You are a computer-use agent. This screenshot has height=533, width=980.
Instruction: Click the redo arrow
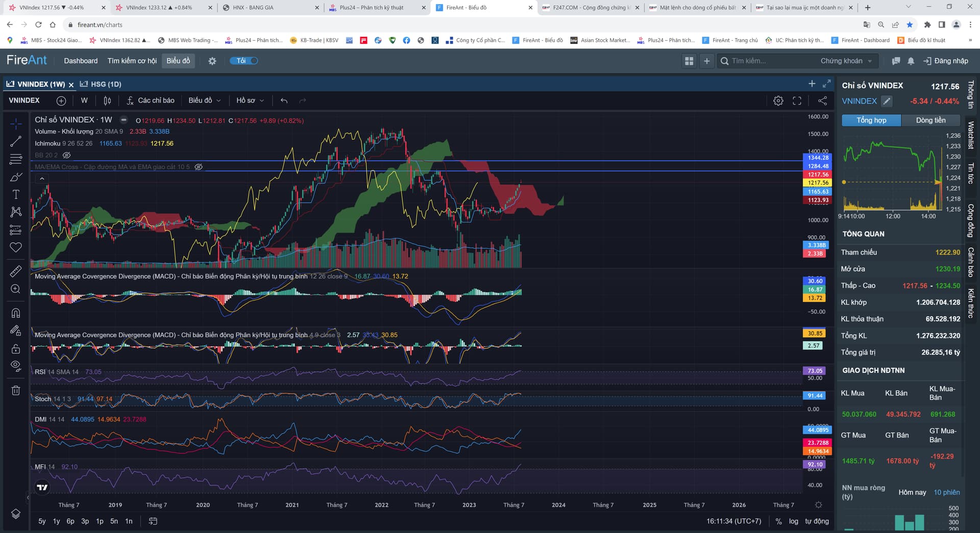tap(303, 100)
